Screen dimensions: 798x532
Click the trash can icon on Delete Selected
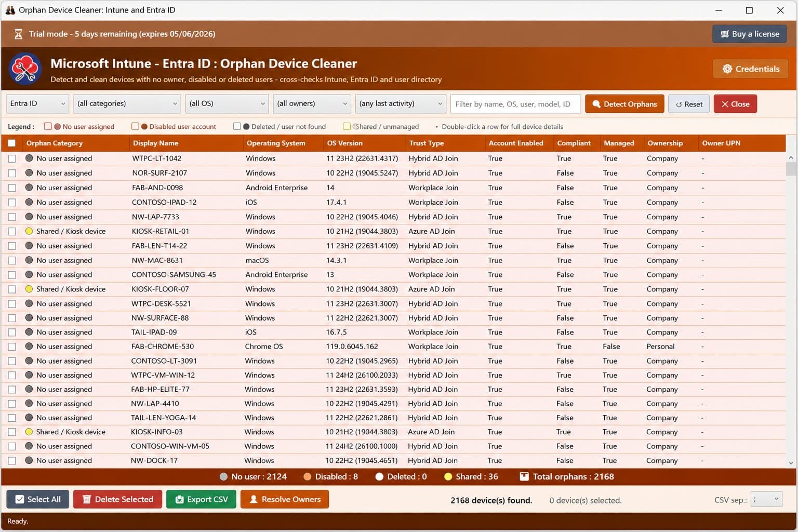87,499
